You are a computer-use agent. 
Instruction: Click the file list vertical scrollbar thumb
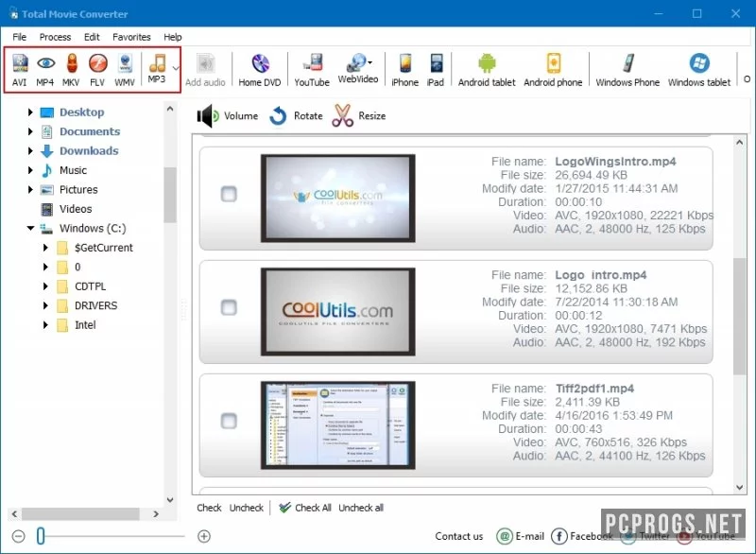click(740, 317)
